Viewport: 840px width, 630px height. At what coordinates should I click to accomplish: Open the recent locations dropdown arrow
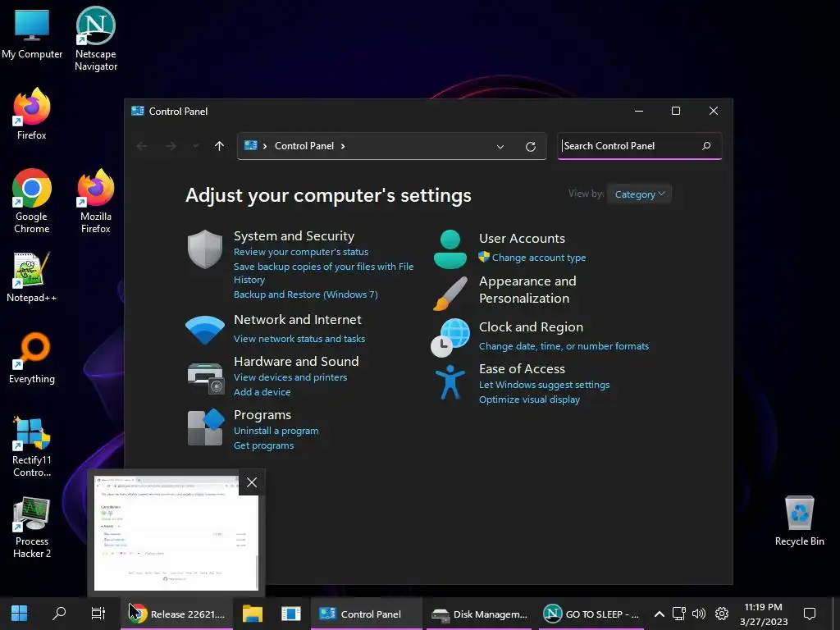click(x=195, y=146)
